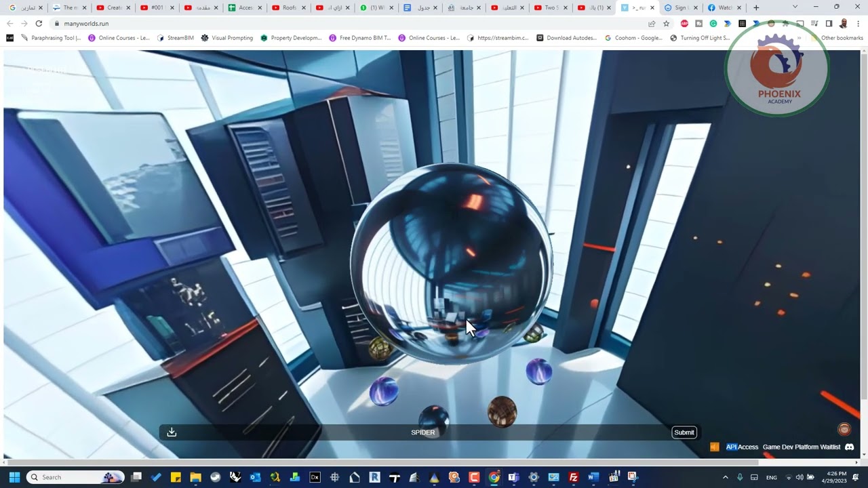Open FileZilla from the taskbar
This screenshot has height=488, width=868.
(573, 477)
